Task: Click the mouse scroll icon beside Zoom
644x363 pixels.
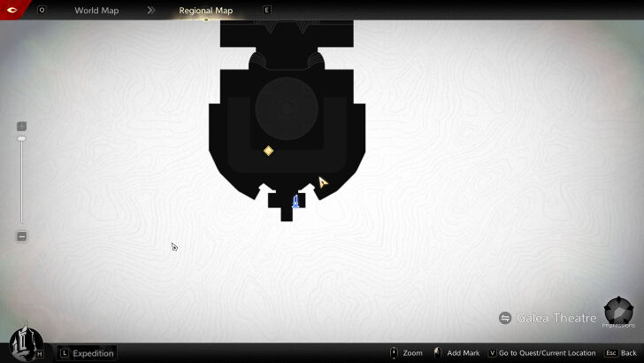Action: (x=394, y=353)
